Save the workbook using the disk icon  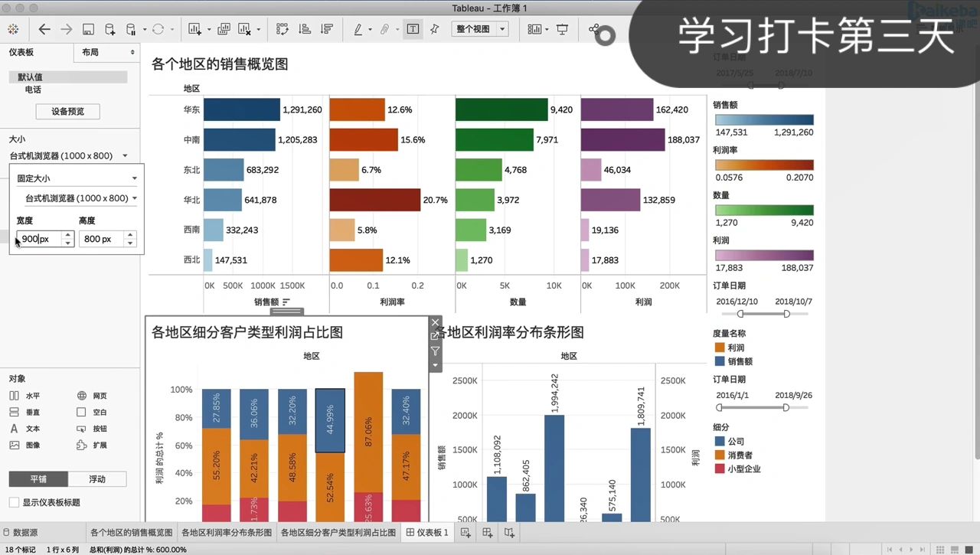pos(88,29)
